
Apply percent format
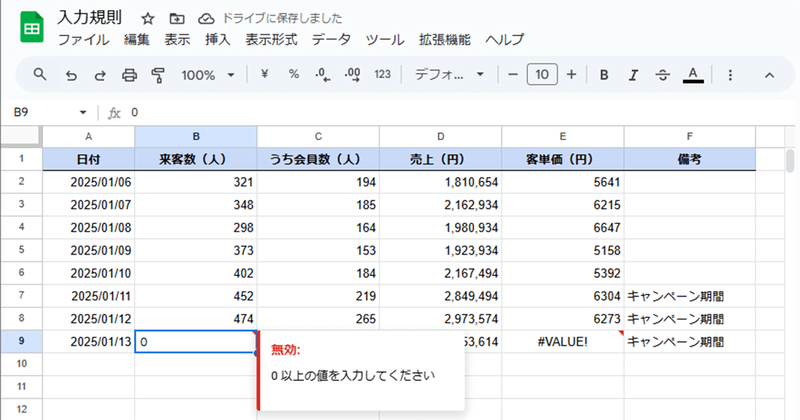293,75
